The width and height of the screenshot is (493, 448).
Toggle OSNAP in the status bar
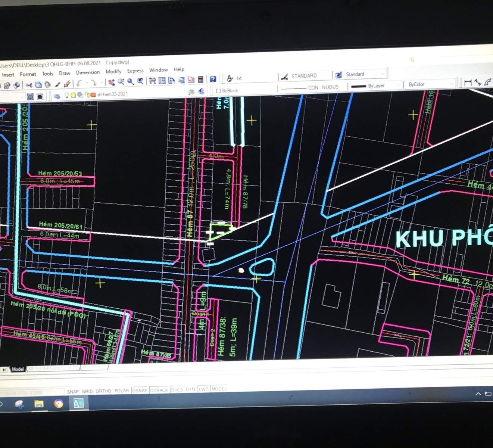pos(139,390)
